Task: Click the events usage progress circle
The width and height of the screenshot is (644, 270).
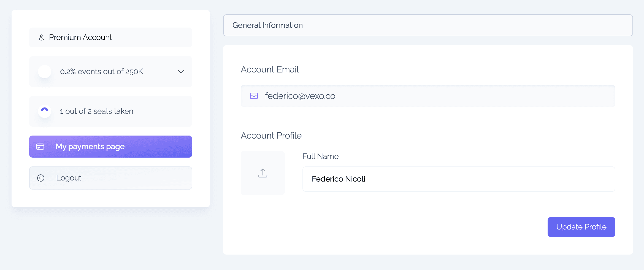Action: [x=45, y=72]
